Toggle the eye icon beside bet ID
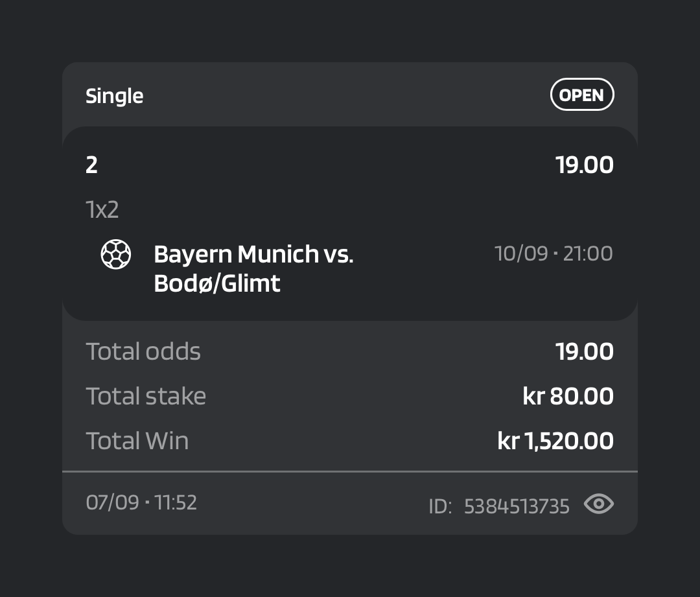Screen dimensions: 700x597 (x=599, y=504)
